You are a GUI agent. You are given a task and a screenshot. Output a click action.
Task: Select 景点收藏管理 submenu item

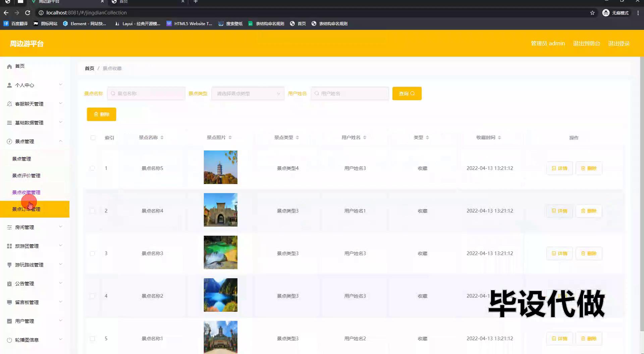26,192
